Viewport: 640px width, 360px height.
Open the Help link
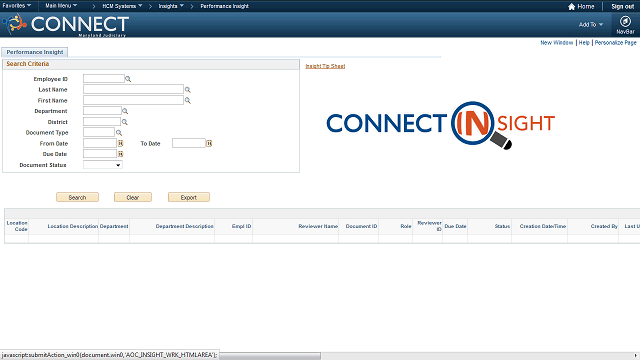point(584,42)
